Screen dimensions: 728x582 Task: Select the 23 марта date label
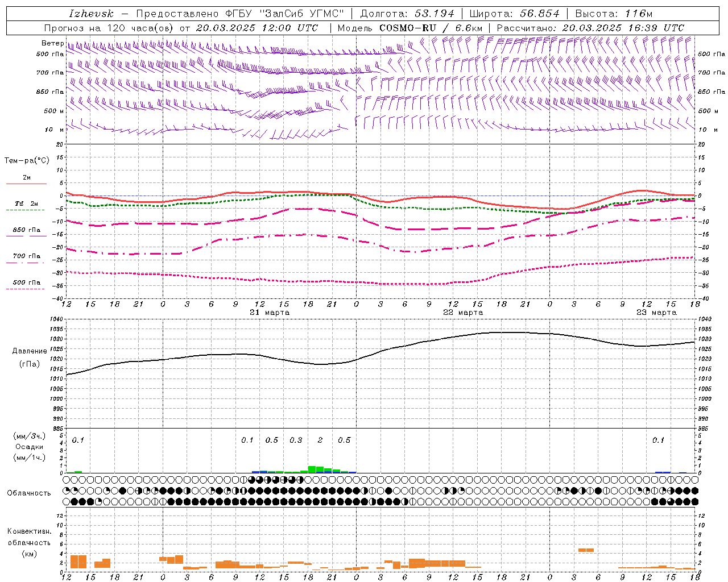pos(656,313)
